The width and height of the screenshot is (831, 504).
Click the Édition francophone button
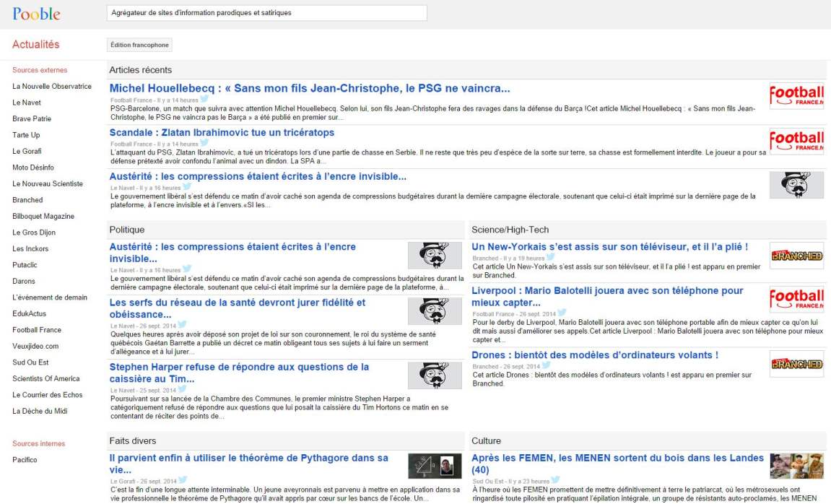click(x=139, y=45)
